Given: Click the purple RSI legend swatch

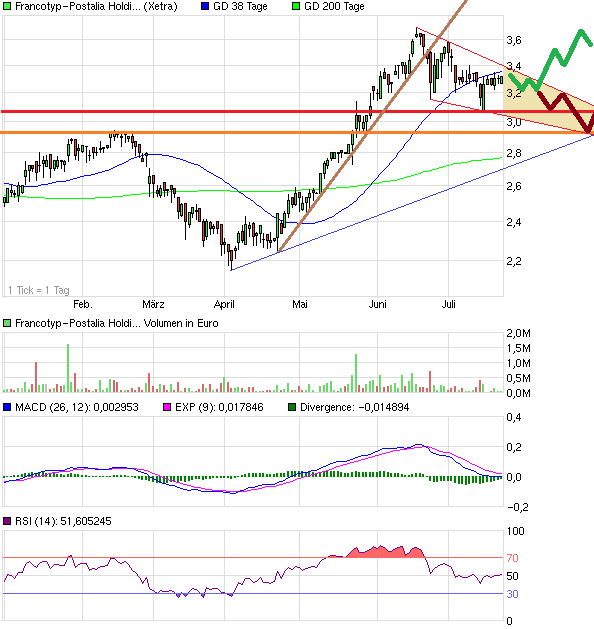Looking at the screenshot, I should pos(7,521).
